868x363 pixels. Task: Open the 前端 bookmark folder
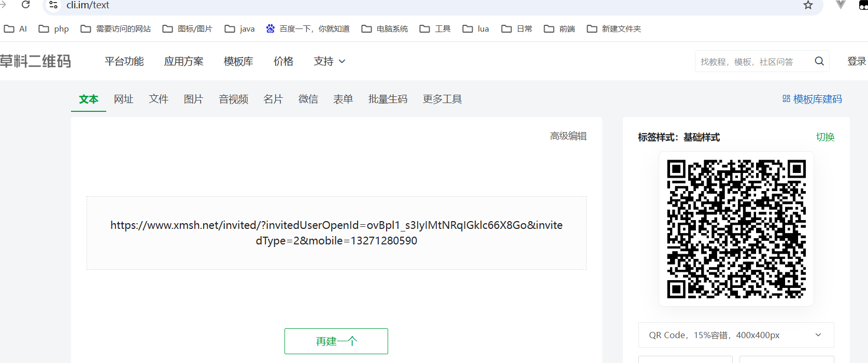click(x=559, y=29)
